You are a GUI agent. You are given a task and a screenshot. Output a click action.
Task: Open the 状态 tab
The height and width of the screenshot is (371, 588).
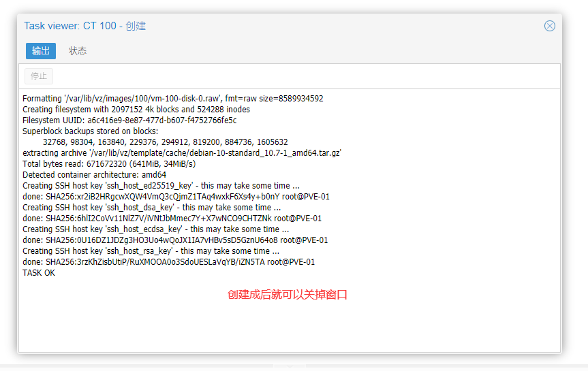[78, 51]
